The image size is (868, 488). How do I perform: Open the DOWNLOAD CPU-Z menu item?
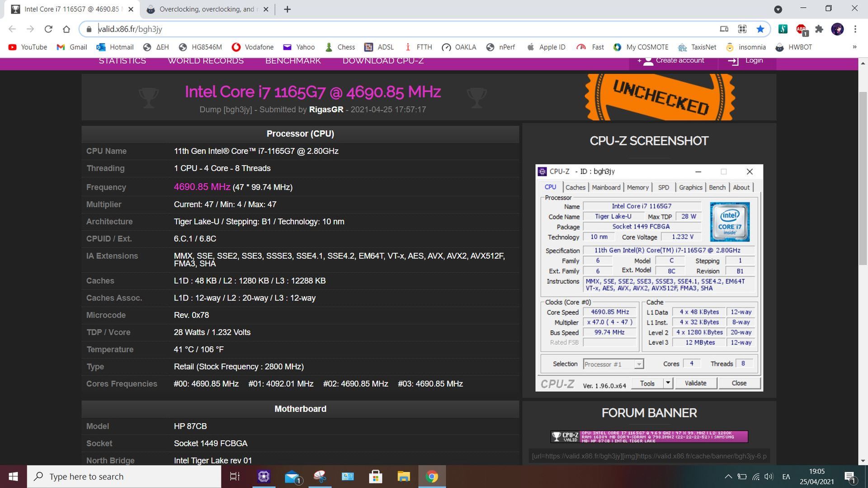(383, 61)
